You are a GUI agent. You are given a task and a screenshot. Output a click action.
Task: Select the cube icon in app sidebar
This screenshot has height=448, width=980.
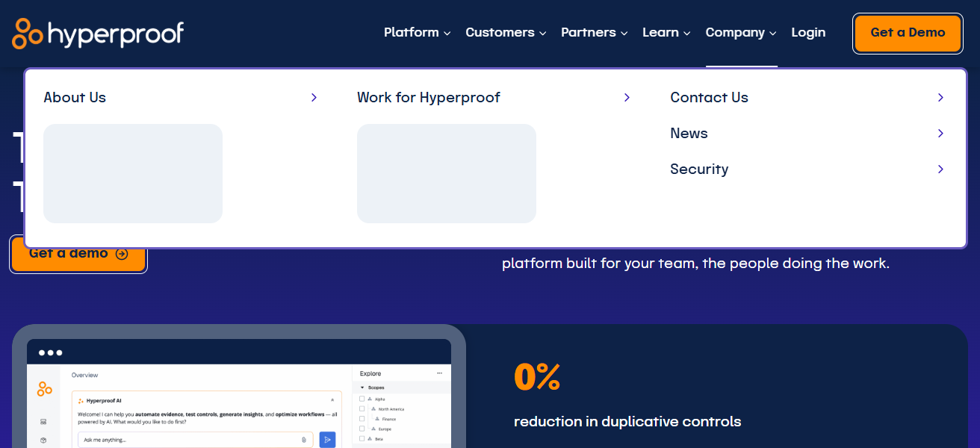click(x=43, y=440)
